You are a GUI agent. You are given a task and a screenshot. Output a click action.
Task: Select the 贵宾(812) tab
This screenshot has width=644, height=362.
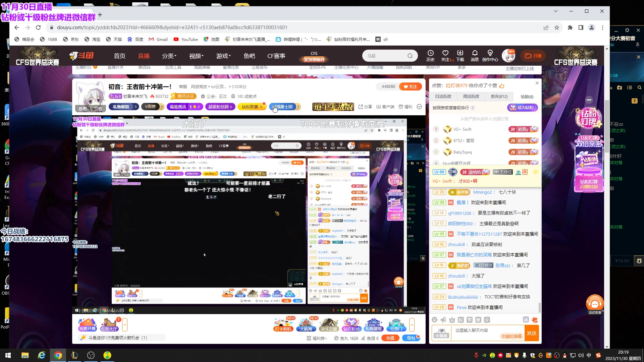499,97
